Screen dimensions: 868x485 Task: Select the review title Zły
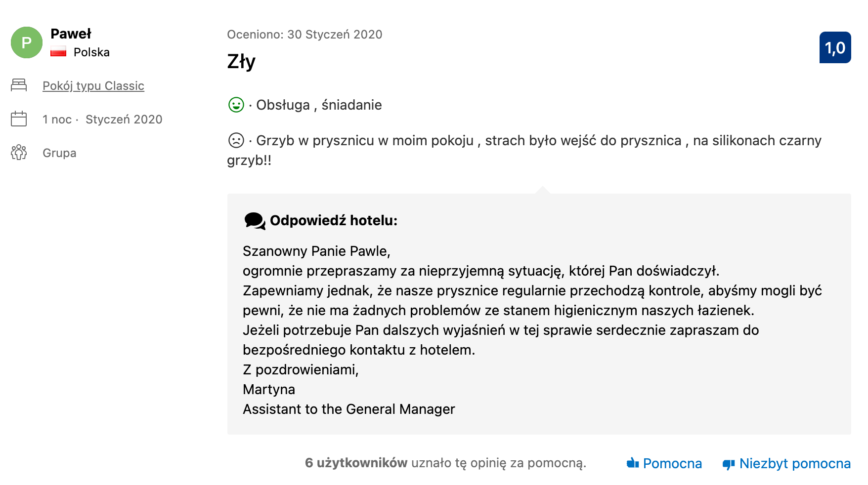pyautogui.click(x=240, y=62)
